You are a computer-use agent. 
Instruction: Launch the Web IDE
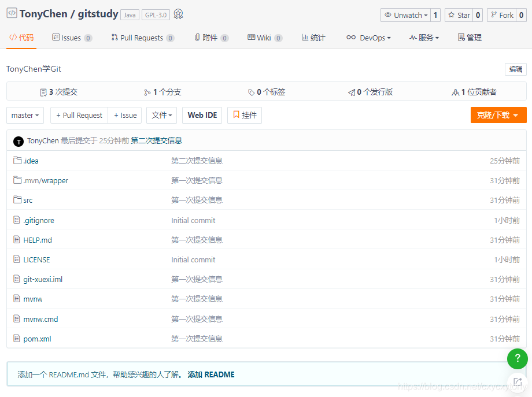click(x=202, y=115)
